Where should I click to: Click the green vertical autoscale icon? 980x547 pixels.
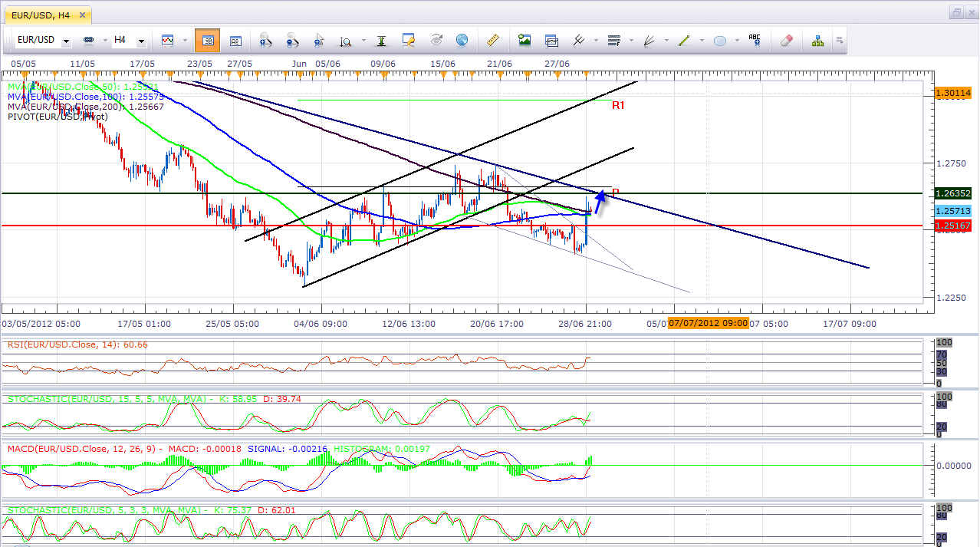[x=381, y=40]
